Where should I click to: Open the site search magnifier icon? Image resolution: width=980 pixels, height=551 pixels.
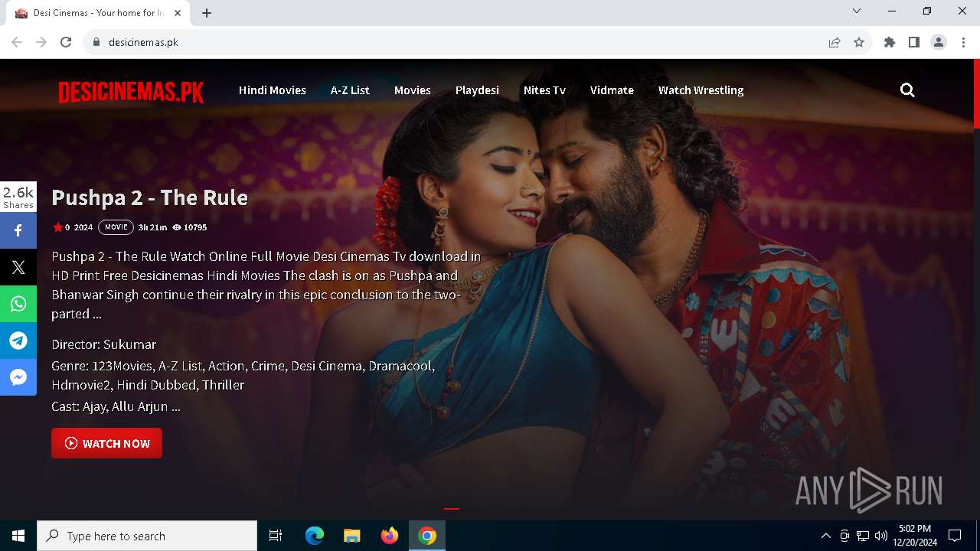(907, 90)
